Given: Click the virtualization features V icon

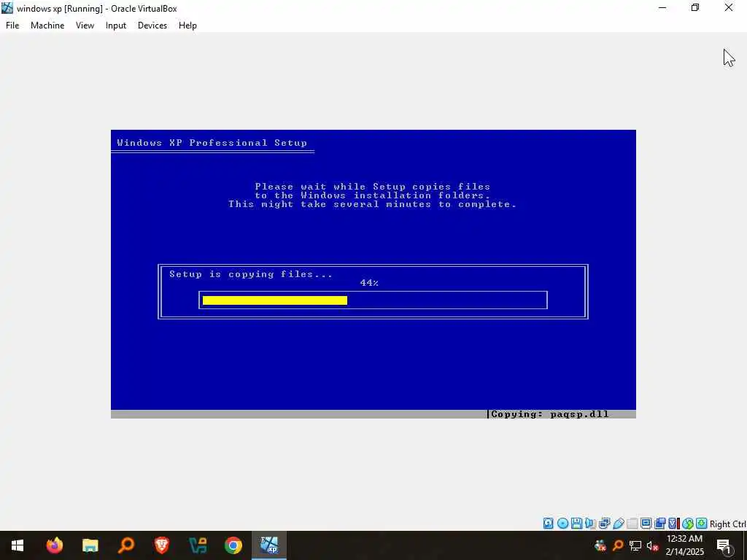Looking at the screenshot, I should click(x=673, y=524).
